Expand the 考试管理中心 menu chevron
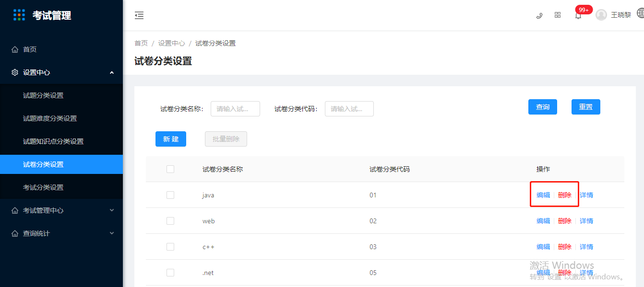644x287 pixels. coord(112,210)
